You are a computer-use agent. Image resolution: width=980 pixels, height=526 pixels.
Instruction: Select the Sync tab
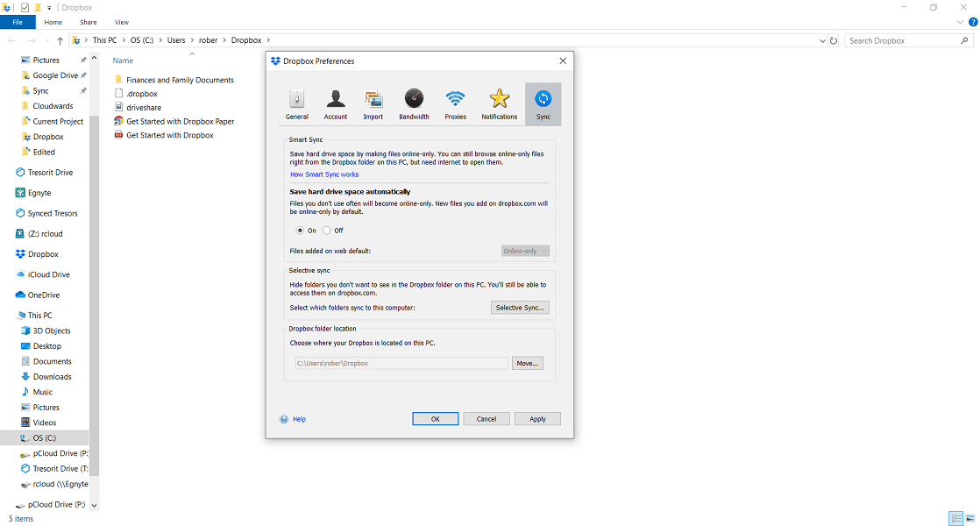pos(543,104)
